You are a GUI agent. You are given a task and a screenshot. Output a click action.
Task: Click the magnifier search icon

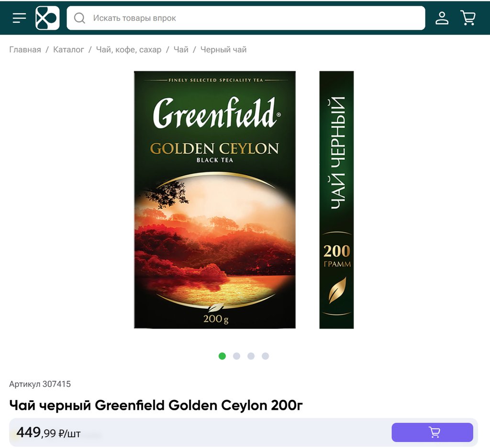[x=79, y=18]
